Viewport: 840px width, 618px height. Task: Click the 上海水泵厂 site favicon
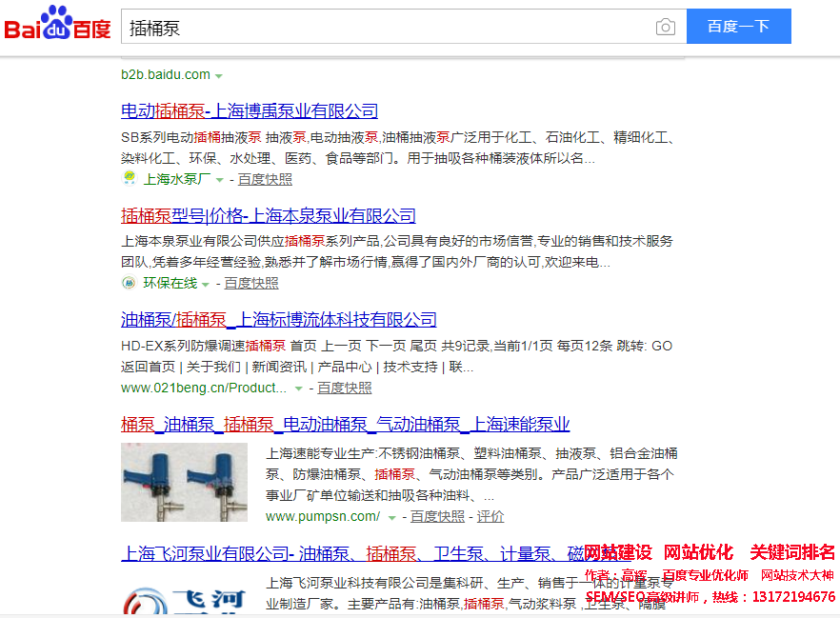[130, 178]
